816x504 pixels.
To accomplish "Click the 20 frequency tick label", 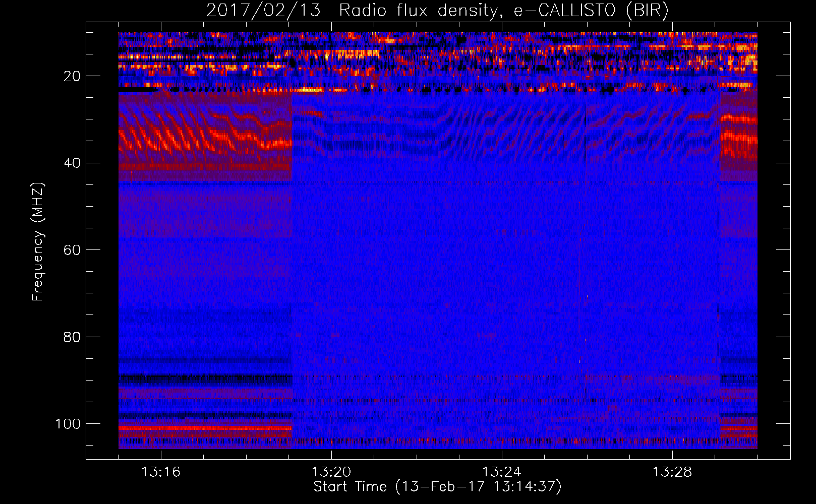I will click(73, 76).
